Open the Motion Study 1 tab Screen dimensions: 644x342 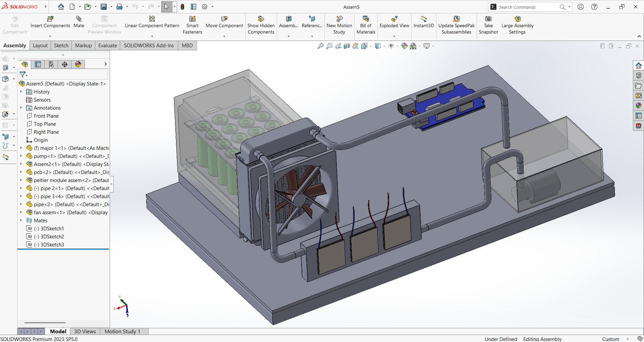(x=122, y=331)
